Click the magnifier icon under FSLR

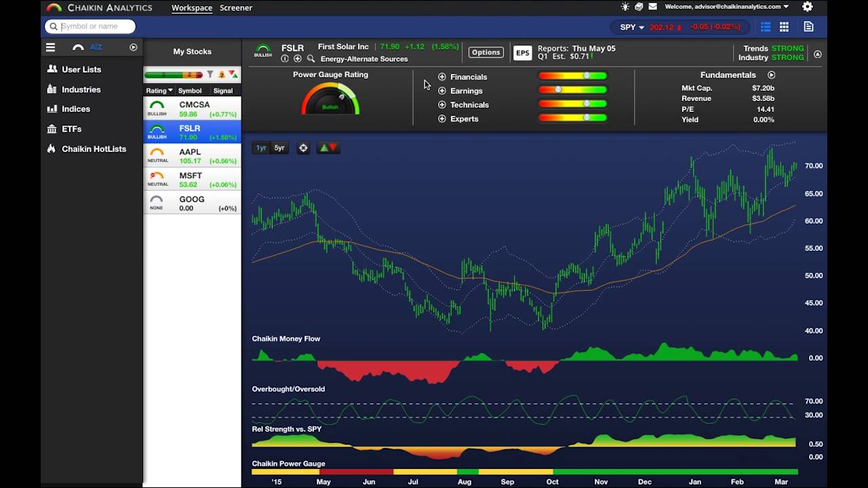[311, 59]
